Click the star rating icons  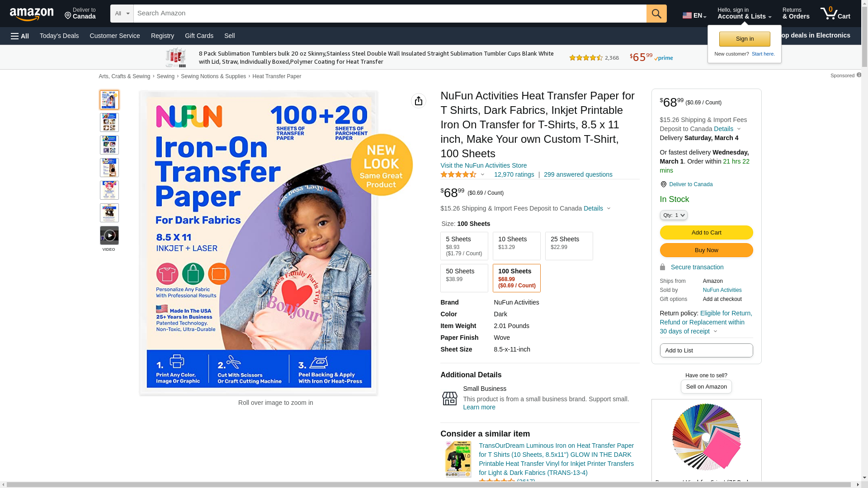pyautogui.click(x=458, y=174)
